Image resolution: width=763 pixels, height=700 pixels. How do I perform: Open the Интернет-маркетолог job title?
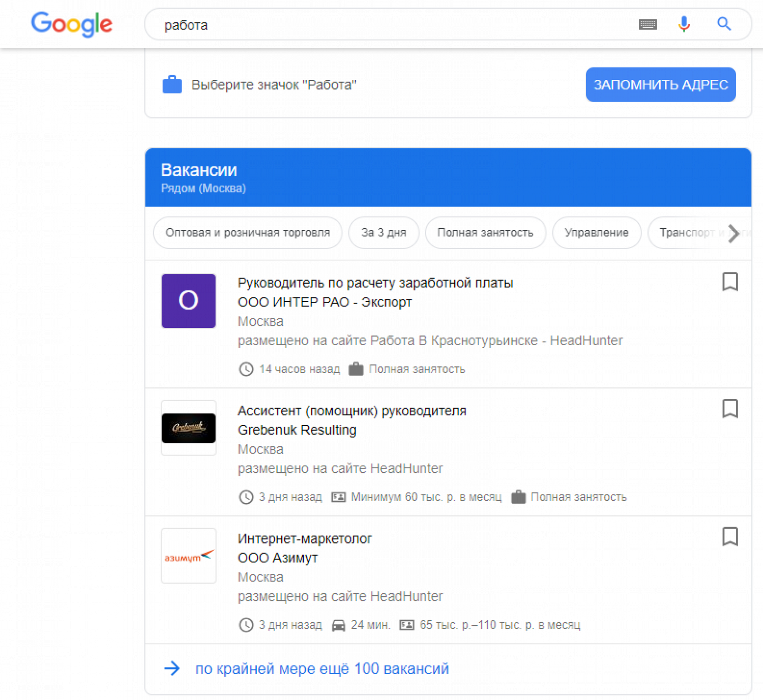click(x=305, y=539)
